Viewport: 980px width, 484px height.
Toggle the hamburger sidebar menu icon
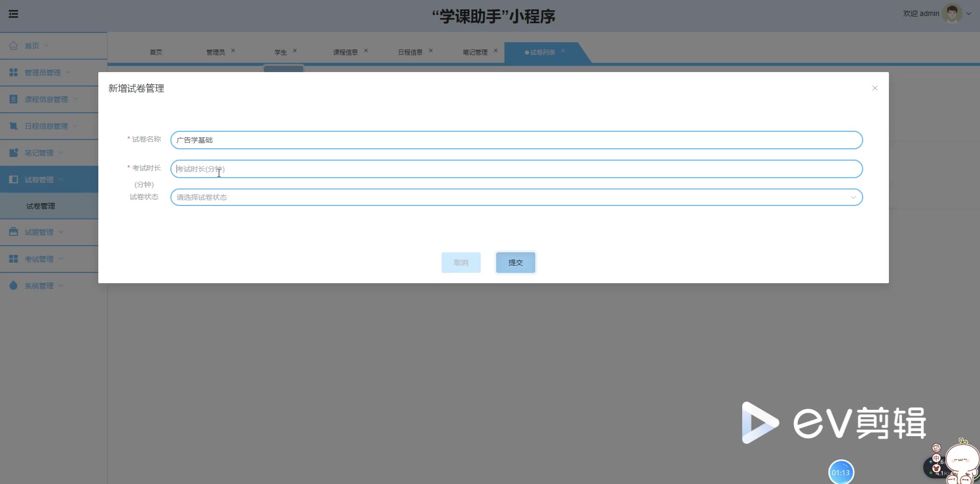coord(13,14)
